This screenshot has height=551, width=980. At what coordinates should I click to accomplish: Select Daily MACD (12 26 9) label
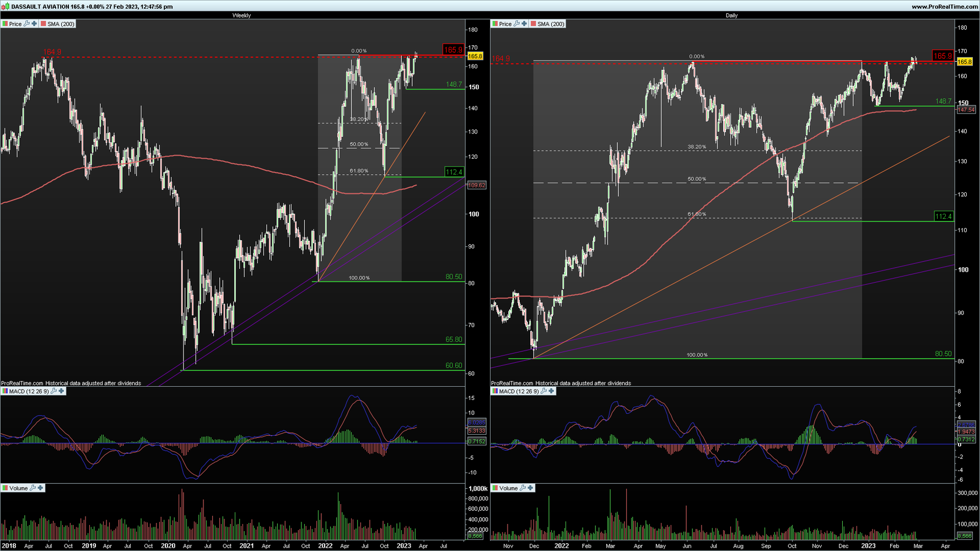point(519,391)
